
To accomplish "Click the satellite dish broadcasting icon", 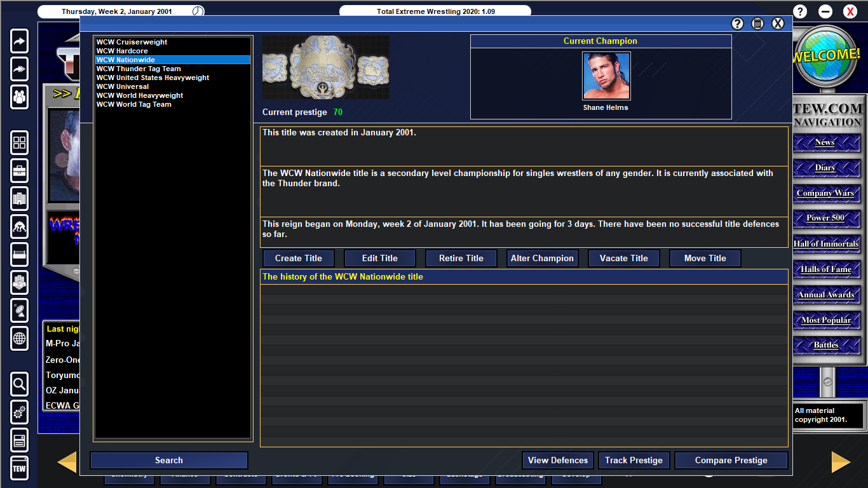I will point(19,311).
